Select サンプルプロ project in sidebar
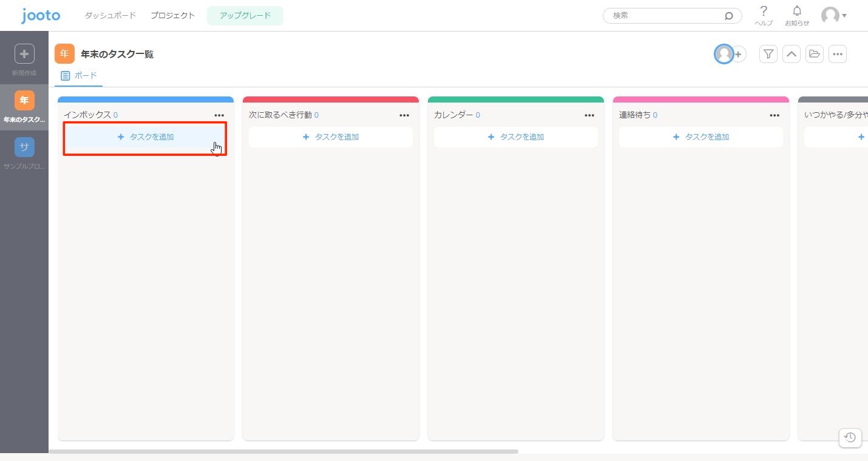 (x=24, y=153)
